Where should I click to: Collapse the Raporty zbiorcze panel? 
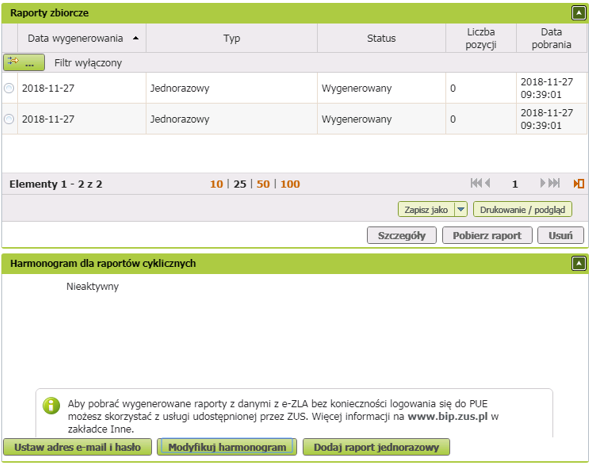click(578, 13)
